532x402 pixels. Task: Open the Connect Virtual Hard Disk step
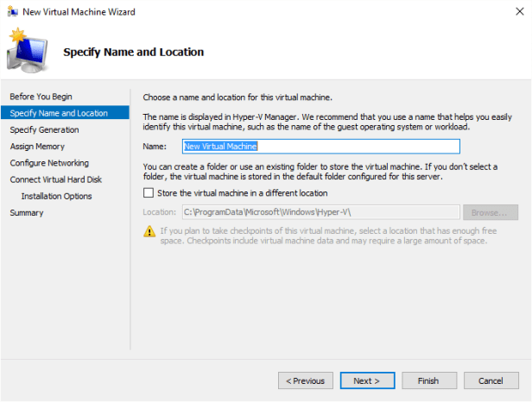pyautogui.click(x=55, y=179)
